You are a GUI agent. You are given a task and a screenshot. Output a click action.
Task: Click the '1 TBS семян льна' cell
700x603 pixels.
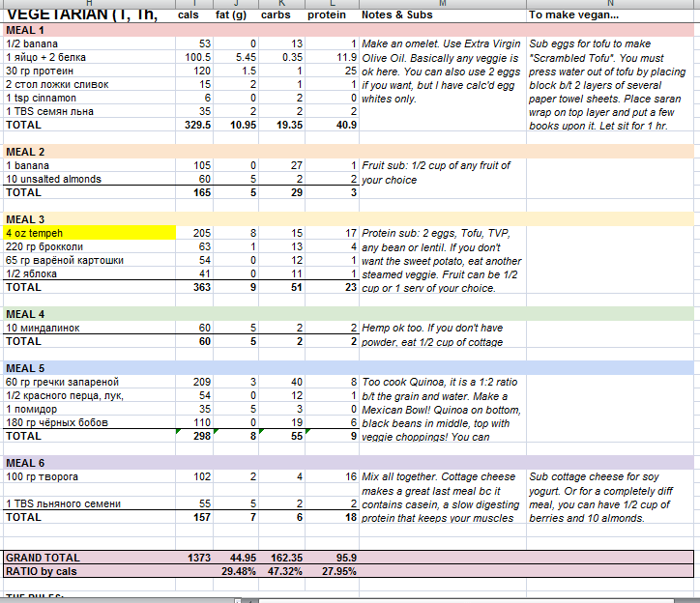[x=89, y=111]
